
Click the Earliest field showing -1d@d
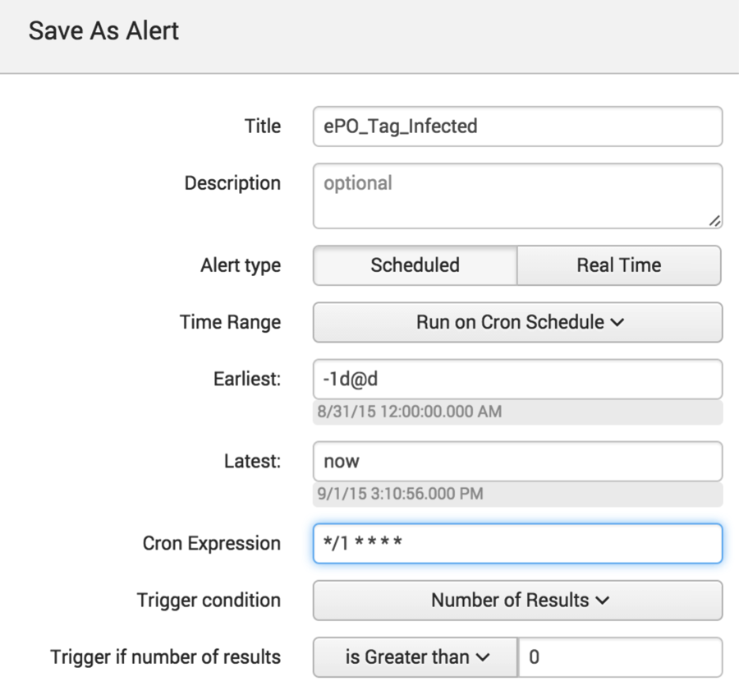(x=517, y=380)
